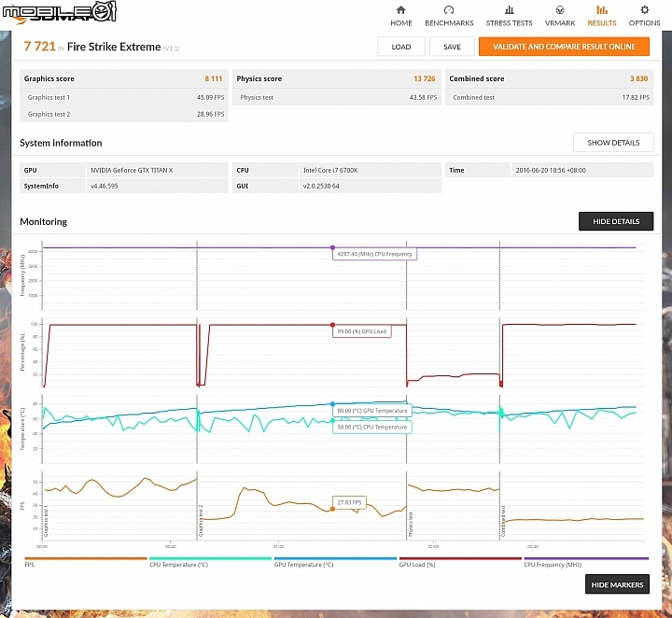Select the 7 721 overall score
Viewport: 672px width, 618px height.
[39, 47]
